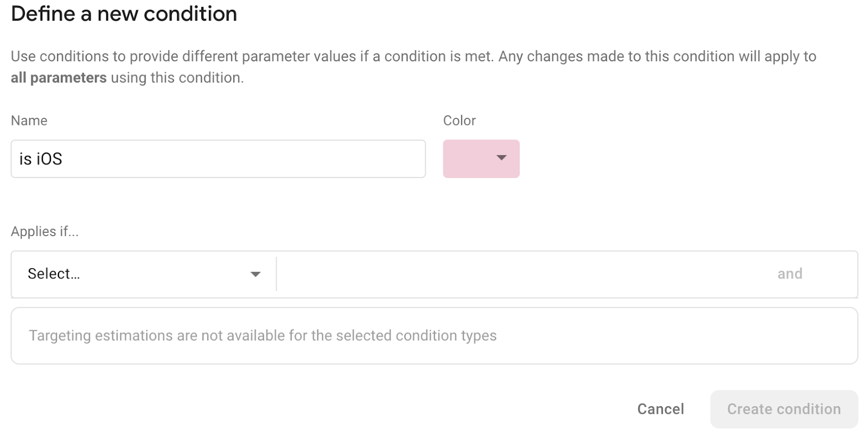The image size is (868, 437).
Task: Click the 'all parameters' bold text
Action: pyautogui.click(x=59, y=78)
